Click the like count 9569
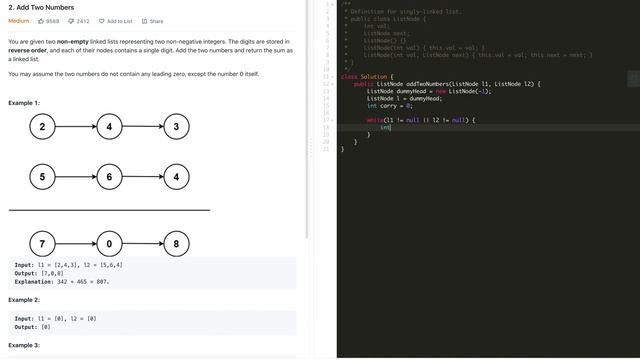This screenshot has width=640, height=360. click(52, 21)
